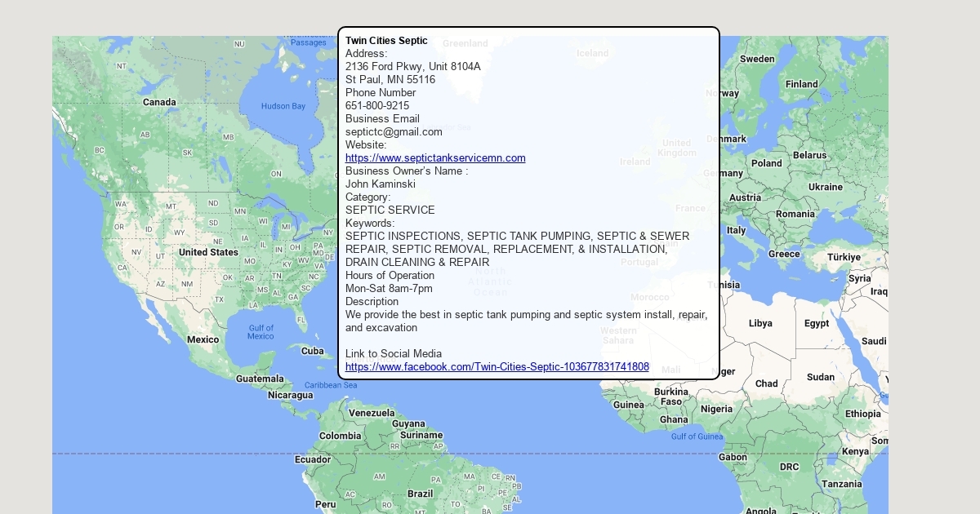Click the Twin Cities Septic popup title
The width and height of the screenshot is (980, 514).
point(386,41)
